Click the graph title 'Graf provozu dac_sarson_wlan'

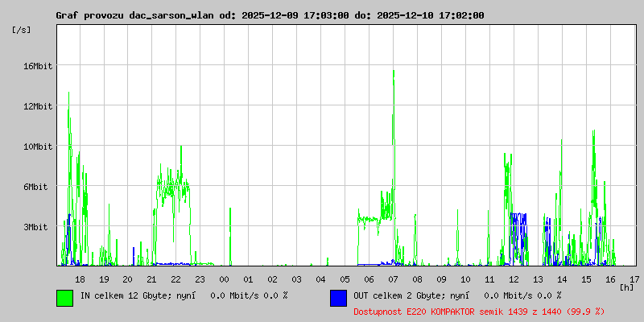[134, 15]
